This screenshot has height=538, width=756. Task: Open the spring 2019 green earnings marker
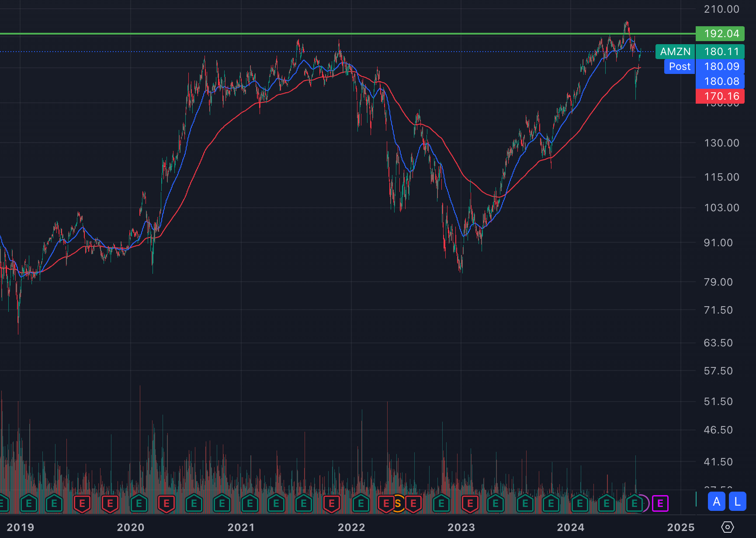tap(54, 503)
